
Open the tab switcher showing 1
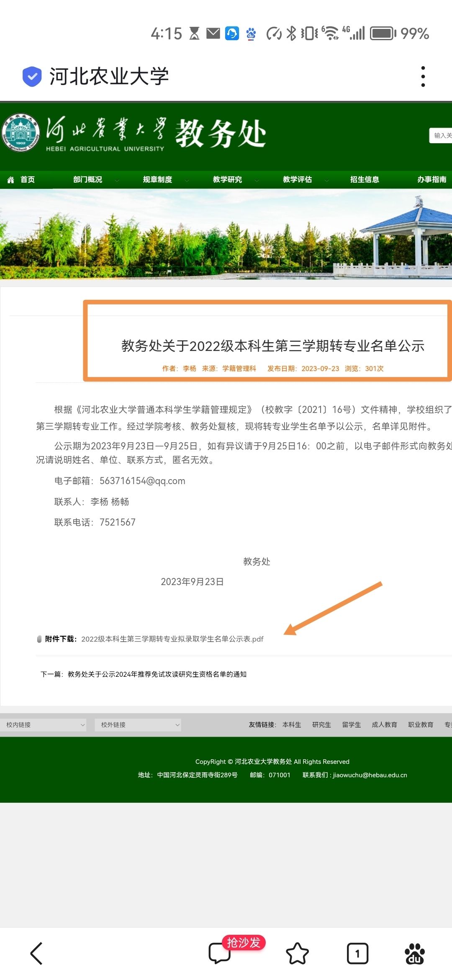(357, 954)
